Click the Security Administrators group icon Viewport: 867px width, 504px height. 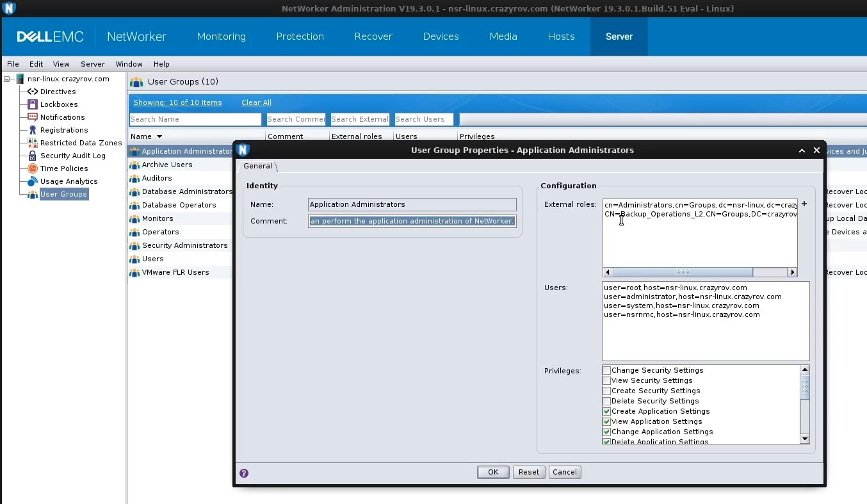[134, 246]
